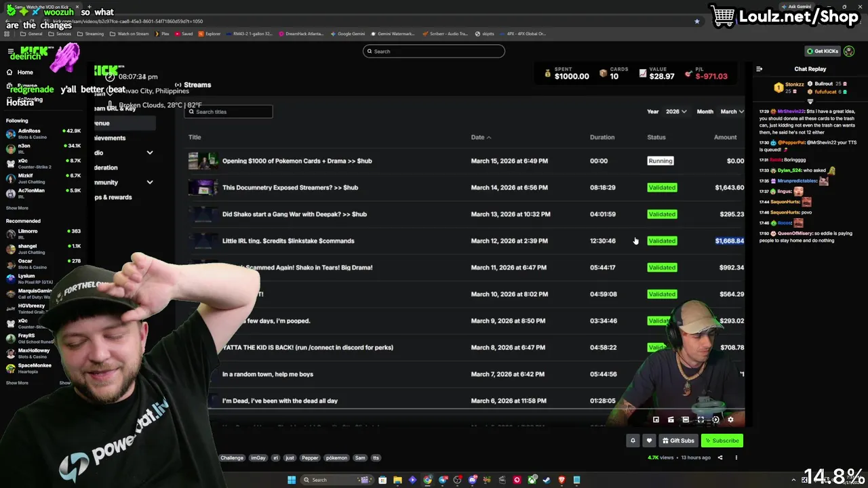Image resolution: width=868 pixels, height=488 pixels.
Task: Open the user avatar beside Get KICKs
Action: pos(849,52)
